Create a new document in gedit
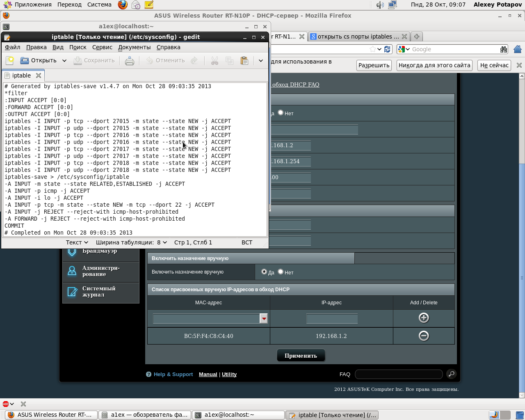Viewport: 525px width, 420px height. point(10,61)
